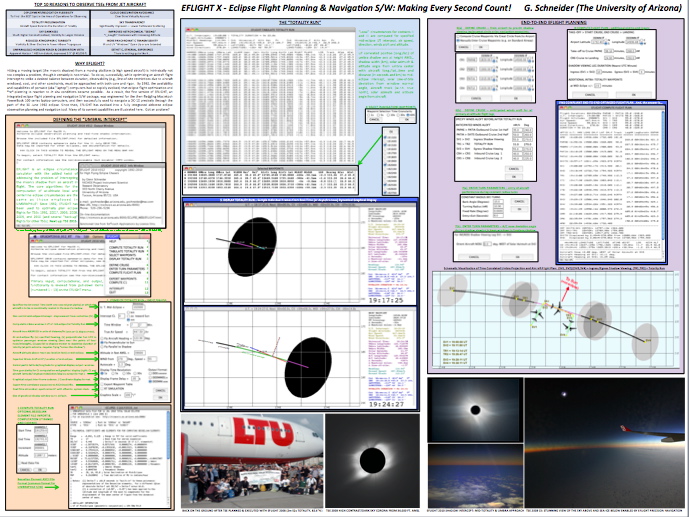The image size is (689, 517).
Task: Select Fly Aircraft Heading radio option
Action: pyautogui.click(x=102, y=339)
